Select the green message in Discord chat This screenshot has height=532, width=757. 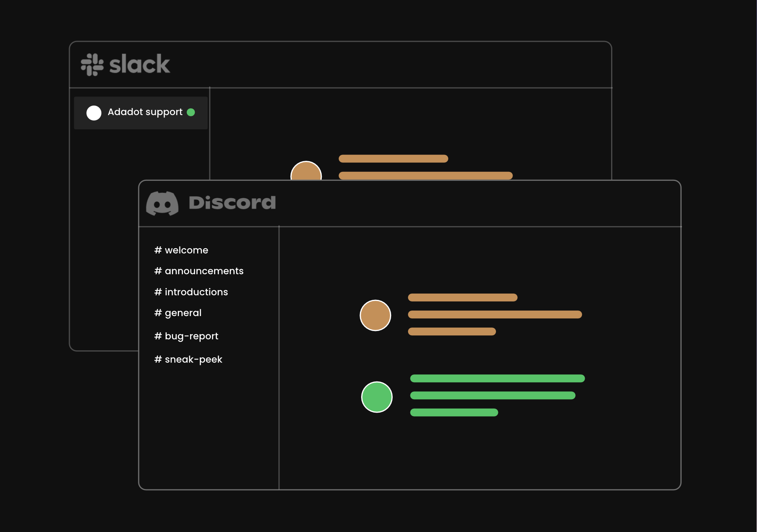497,395
